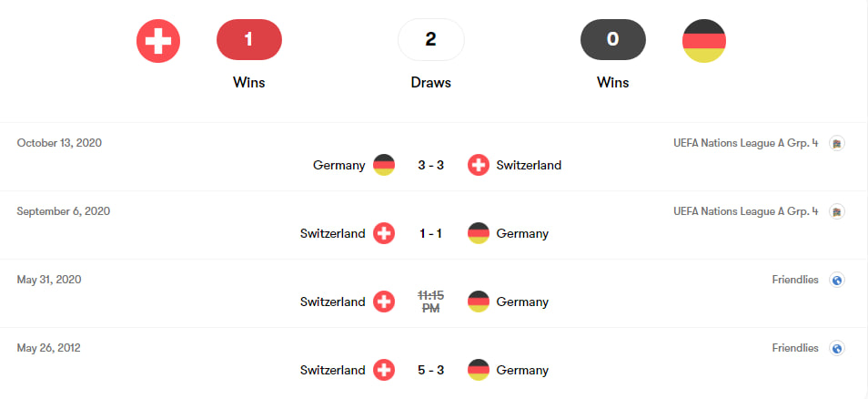Viewport: 868px width, 399px height.
Task: Click the globe icon for May 31, 2020 friendly
Action: (837, 280)
